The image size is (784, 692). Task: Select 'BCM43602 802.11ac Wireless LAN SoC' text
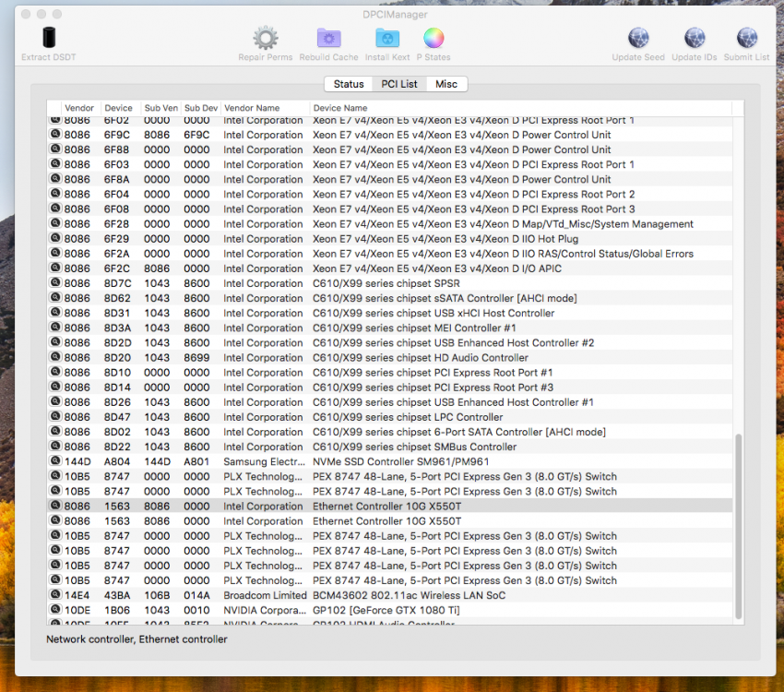[409, 595]
